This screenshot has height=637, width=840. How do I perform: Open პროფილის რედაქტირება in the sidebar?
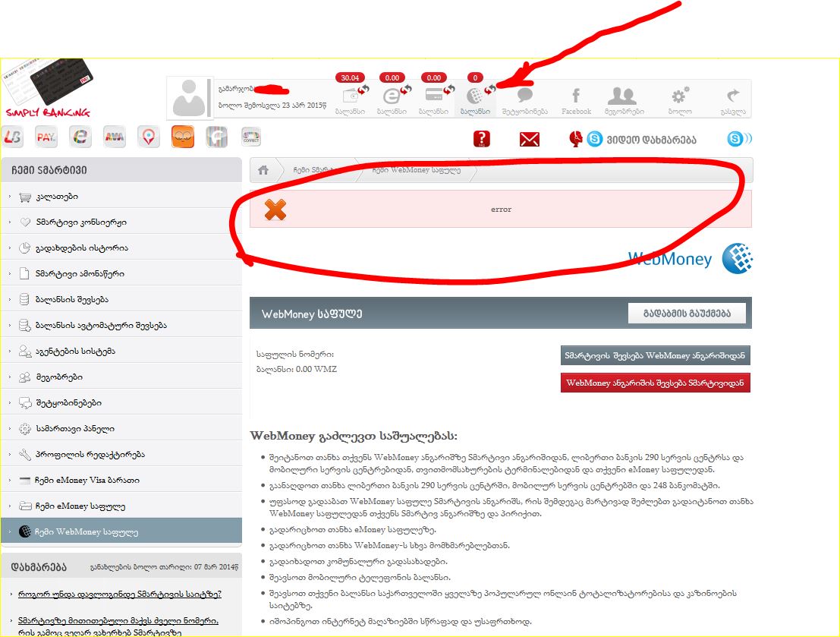pyautogui.click(x=121, y=454)
